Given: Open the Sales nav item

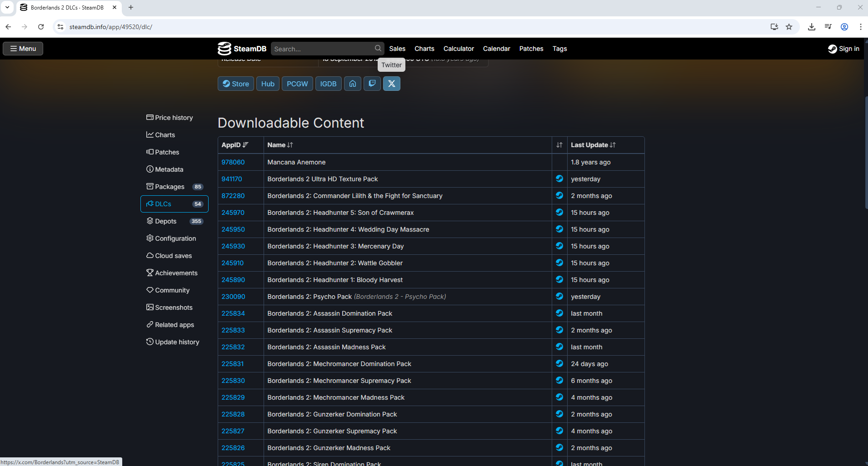Looking at the screenshot, I should tap(397, 49).
